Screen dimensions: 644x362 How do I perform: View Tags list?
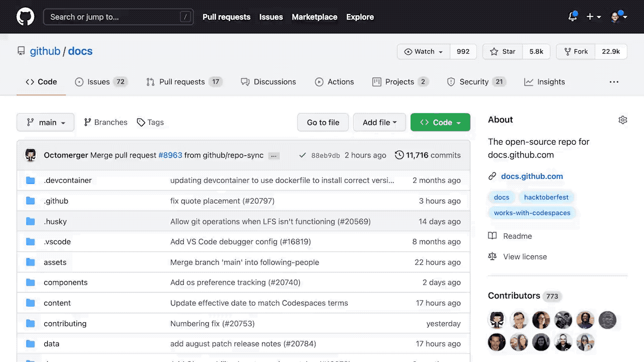coord(150,122)
